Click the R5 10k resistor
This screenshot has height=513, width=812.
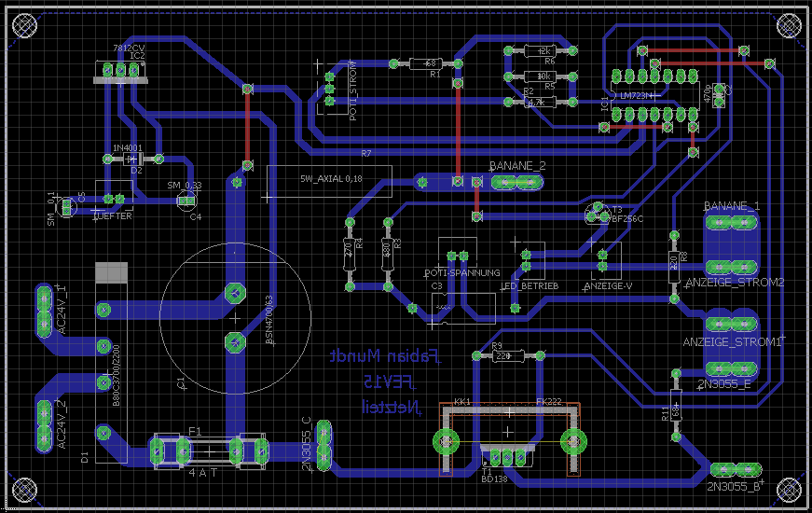(541, 76)
